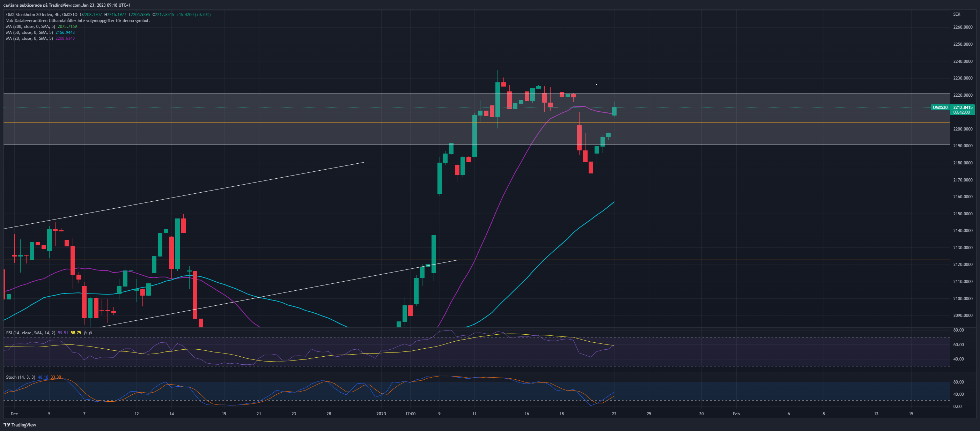The image size is (980, 431).
Task: Click the Dec label on time axis
Action: coord(14,414)
